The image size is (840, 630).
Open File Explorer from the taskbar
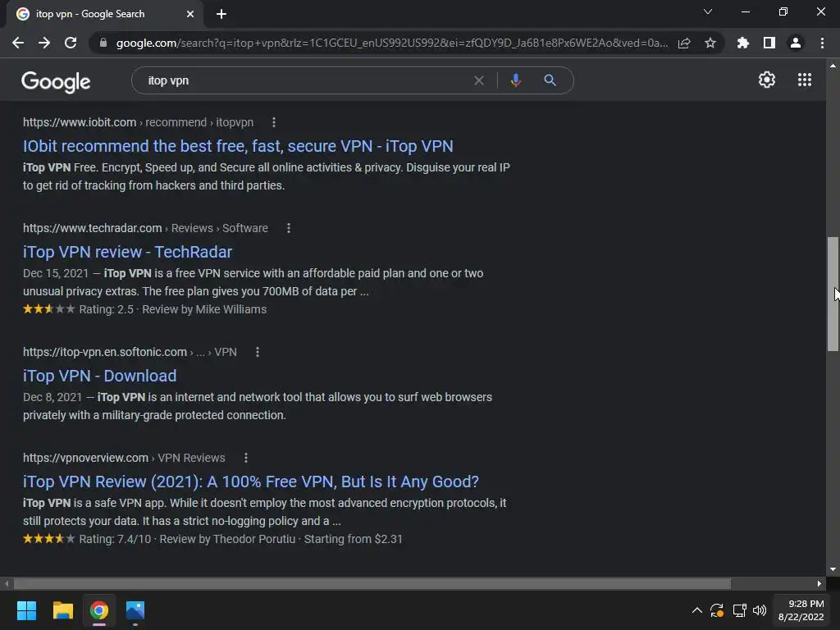click(x=62, y=610)
